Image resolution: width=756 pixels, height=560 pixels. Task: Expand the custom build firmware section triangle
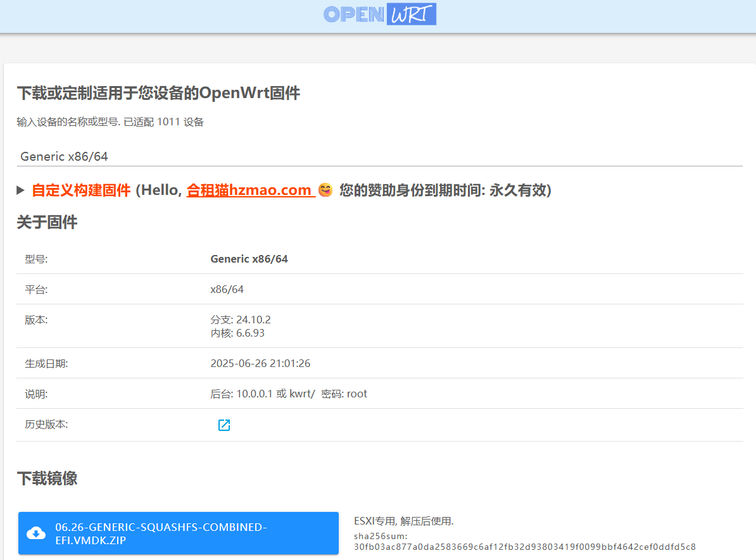tap(20, 190)
